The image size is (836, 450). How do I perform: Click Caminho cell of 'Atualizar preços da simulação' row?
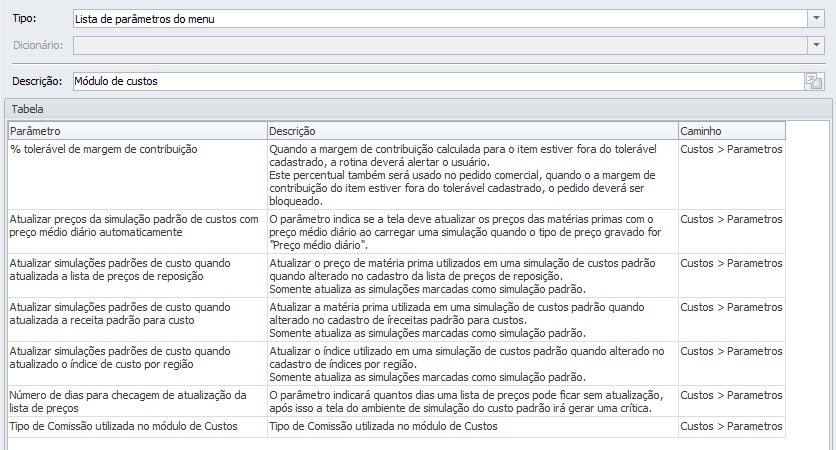(x=732, y=231)
